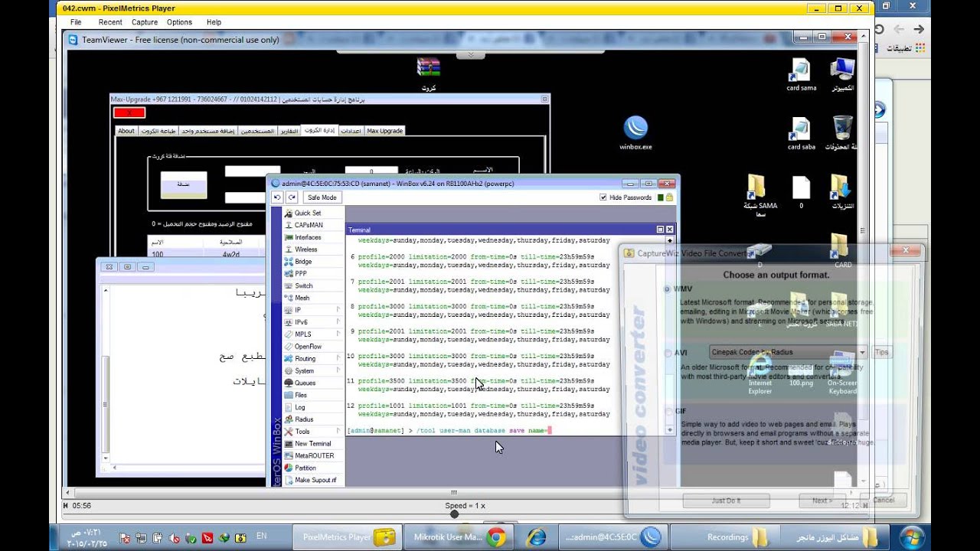
Task: Click Make Supout.rif in WinBox
Action: click(x=315, y=480)
